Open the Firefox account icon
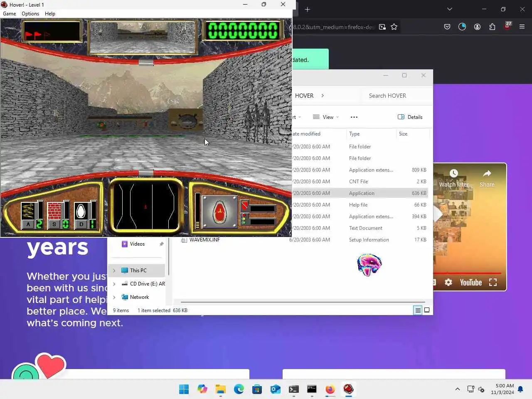The image size is (532, 399). point(477,27)
